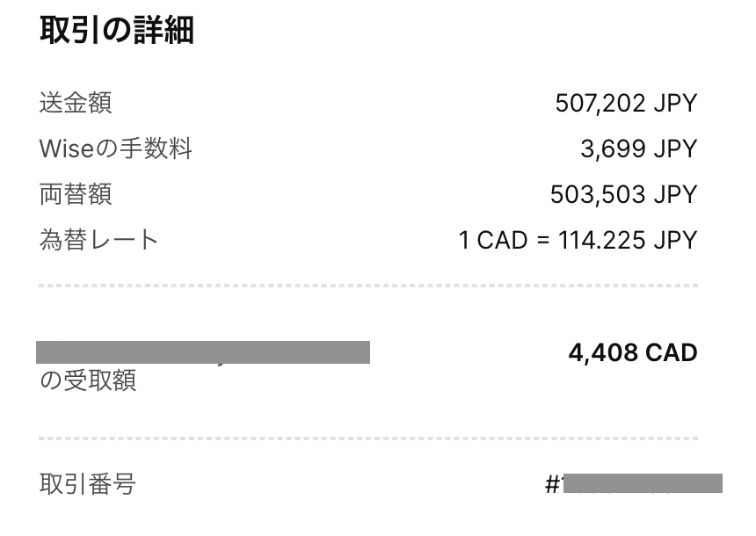Viewport: 756px width, 536px height.
Task: Select the 為替レート label
Action: click(98, 240)
